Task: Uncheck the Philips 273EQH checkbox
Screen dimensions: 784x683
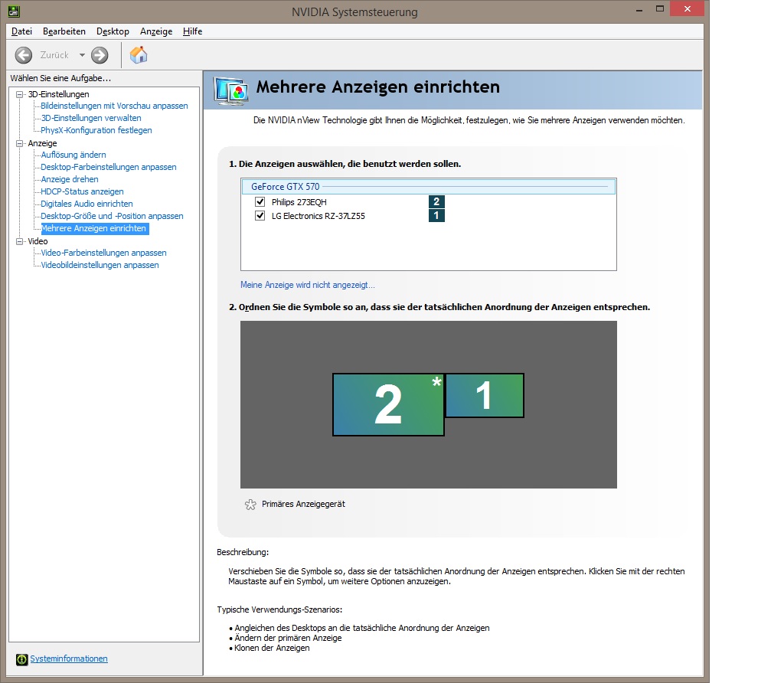Action: 260,201
